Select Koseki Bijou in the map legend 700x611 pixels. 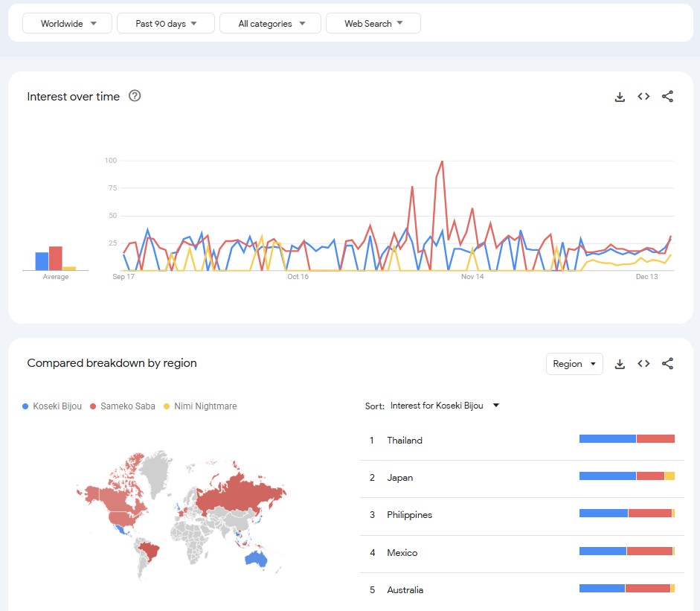(52, 406)
